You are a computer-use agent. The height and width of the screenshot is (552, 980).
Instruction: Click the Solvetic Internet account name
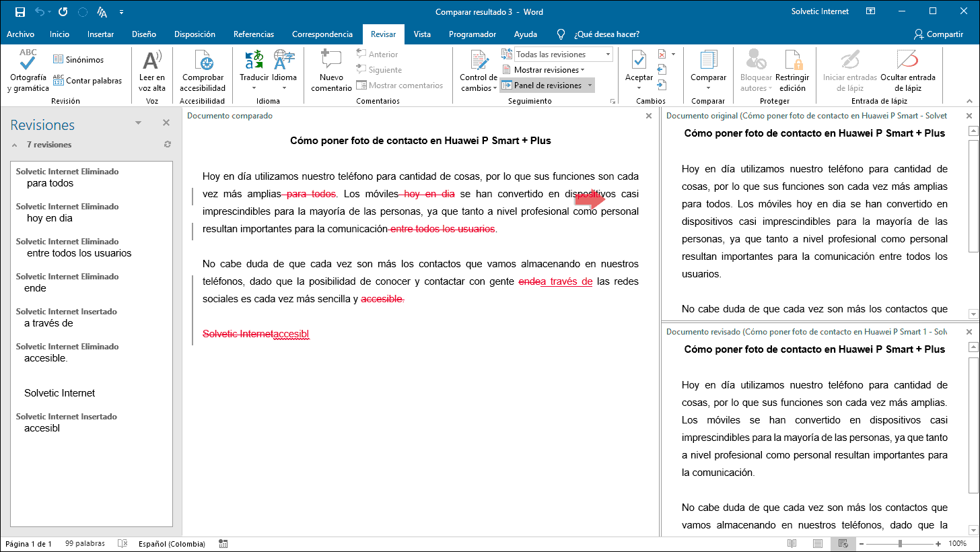click(x=819, y=11)
